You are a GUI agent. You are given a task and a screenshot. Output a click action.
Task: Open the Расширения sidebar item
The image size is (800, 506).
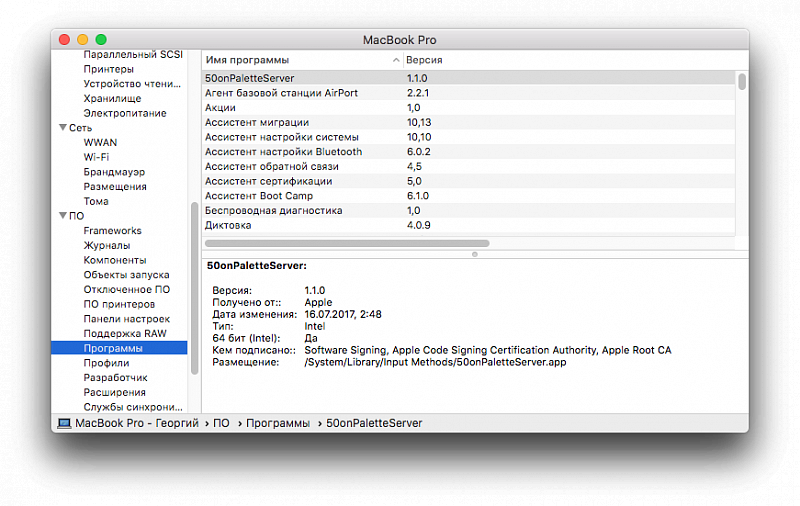114,393
